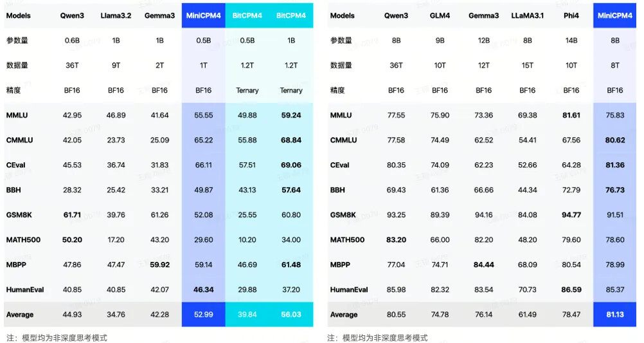Click the 56.03 average score cell
644x343 pixels.
(x=291, y=315)
